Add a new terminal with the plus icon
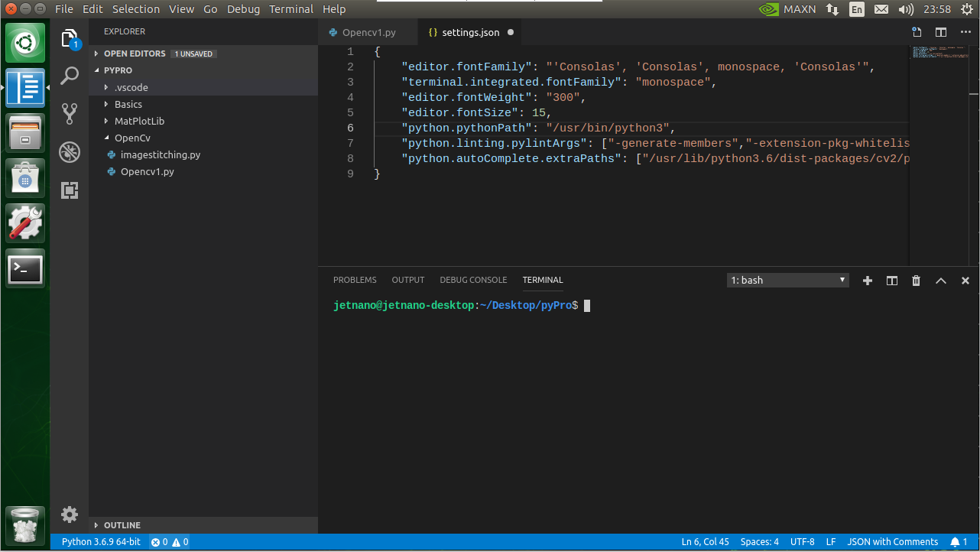Image resolution: width=980 pixels, height=552 pixels. click(868, 280)
